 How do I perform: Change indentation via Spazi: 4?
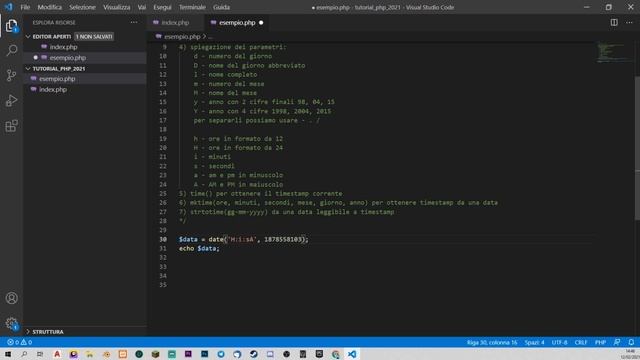coord(534,342)
